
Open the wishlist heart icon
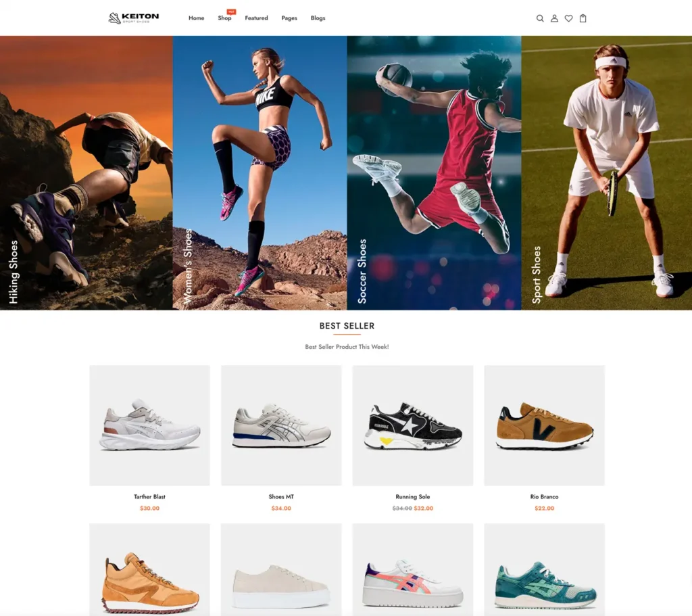pos(569,18)
